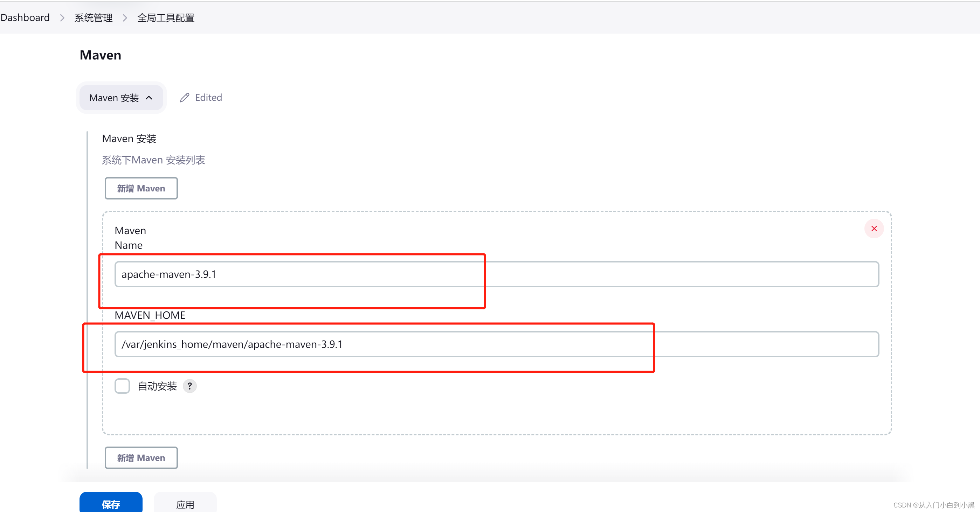The image size is (980, 512).
Task: Go to Dashboard breadcrumb
Action: pyautogui.click(x=25, y=17)
